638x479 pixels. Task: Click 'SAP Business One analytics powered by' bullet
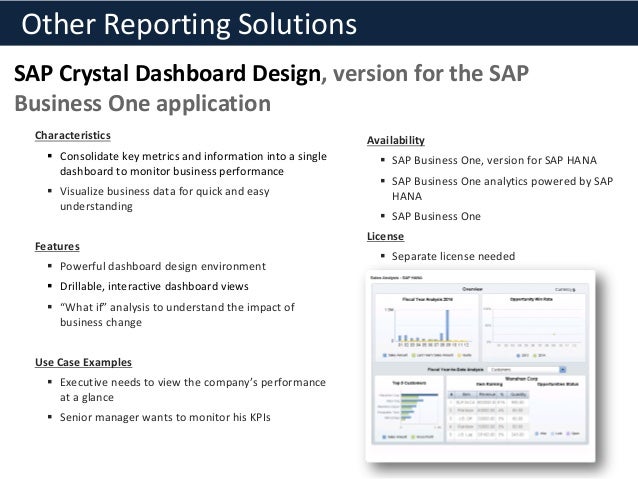tap(503, 188)
